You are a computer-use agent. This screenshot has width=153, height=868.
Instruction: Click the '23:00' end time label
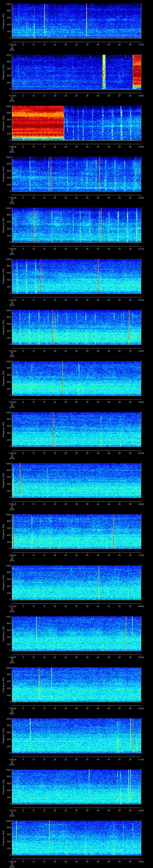pyautogui.click(x=141, y=351)
